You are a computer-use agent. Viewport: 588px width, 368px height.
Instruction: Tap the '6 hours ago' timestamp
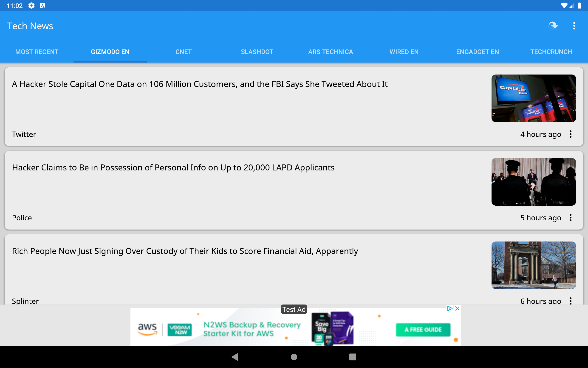pos(541,301)
